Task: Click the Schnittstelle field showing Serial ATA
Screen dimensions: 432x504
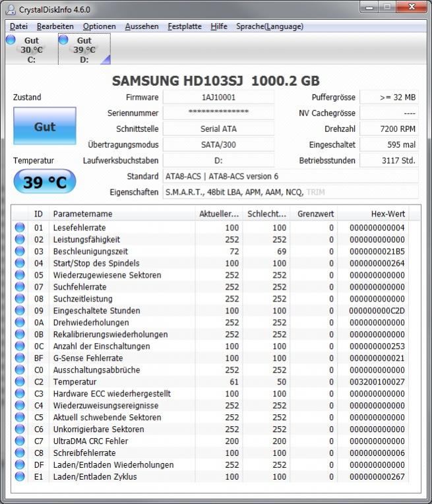Action: coord(218,129)
